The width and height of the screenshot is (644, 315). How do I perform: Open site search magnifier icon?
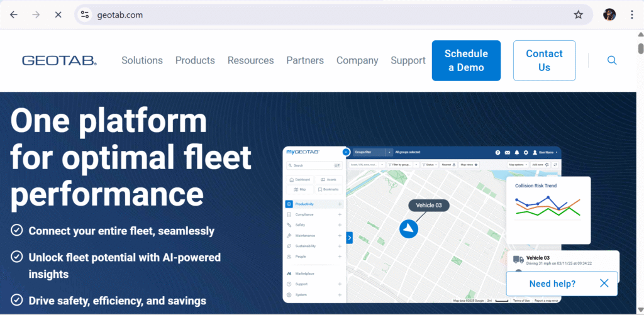pos(612,60)
